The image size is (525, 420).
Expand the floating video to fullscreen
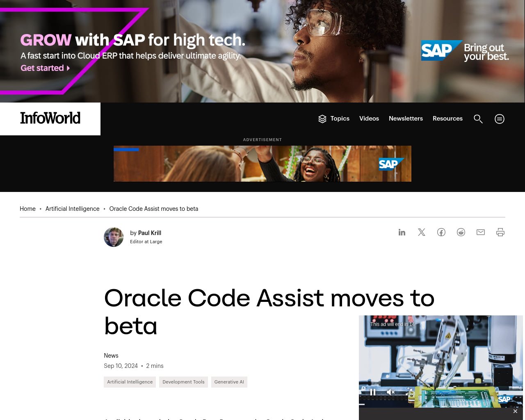(x=409, y=392)
